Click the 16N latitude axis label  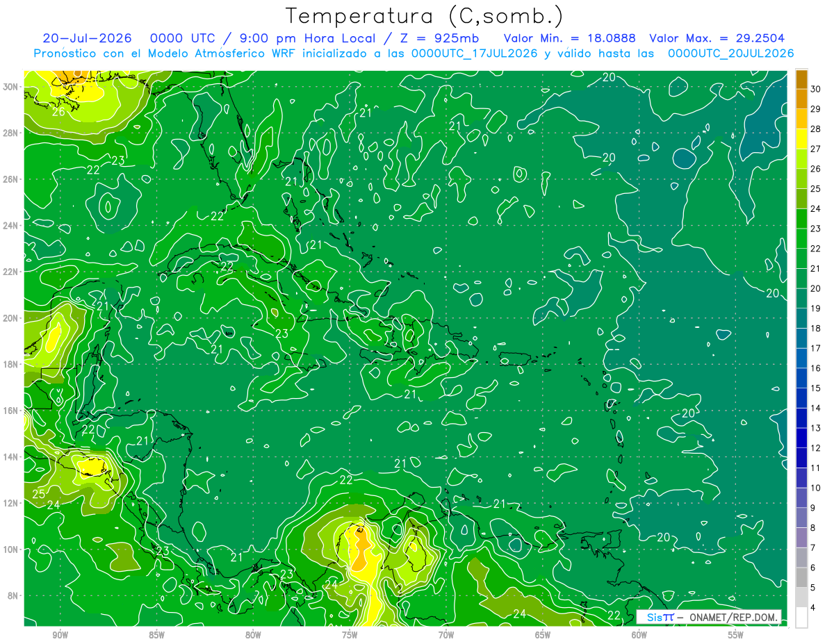(10, 411)
